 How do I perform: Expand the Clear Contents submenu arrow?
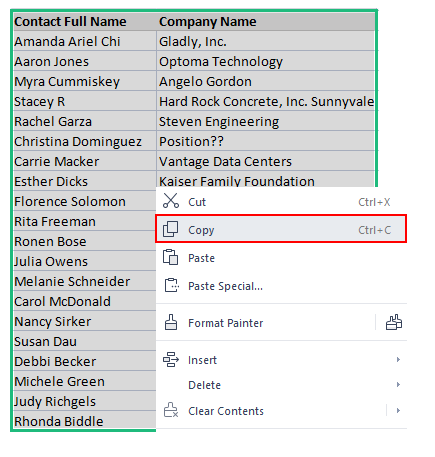398,410
